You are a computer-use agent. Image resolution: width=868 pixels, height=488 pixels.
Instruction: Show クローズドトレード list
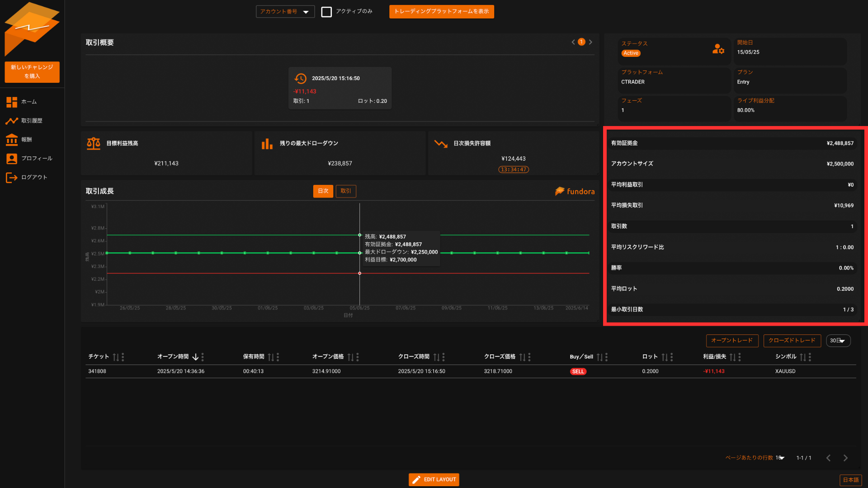(x=792, y=341)
